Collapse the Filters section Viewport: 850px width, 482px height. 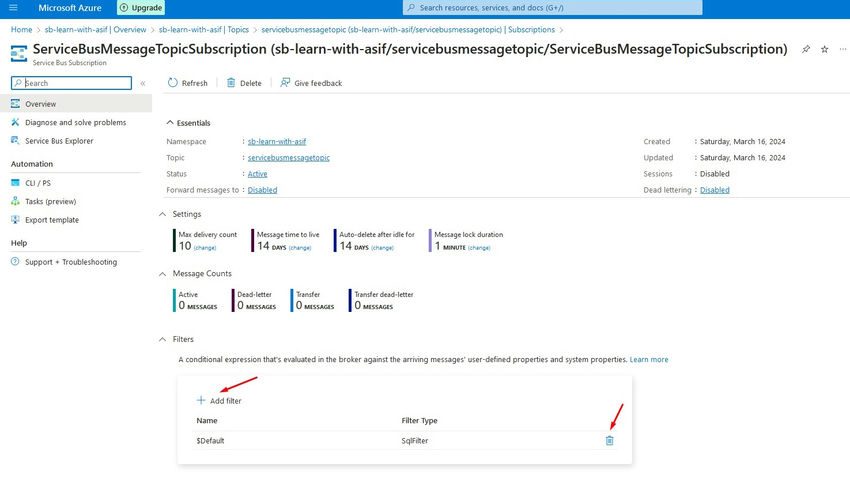point(164,339)
